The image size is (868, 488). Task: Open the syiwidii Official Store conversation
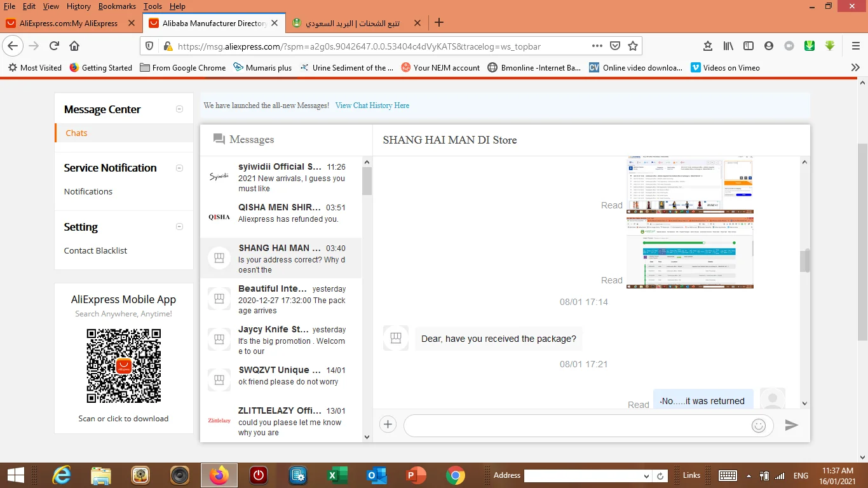pyautogui.click(x=281, y=177)
